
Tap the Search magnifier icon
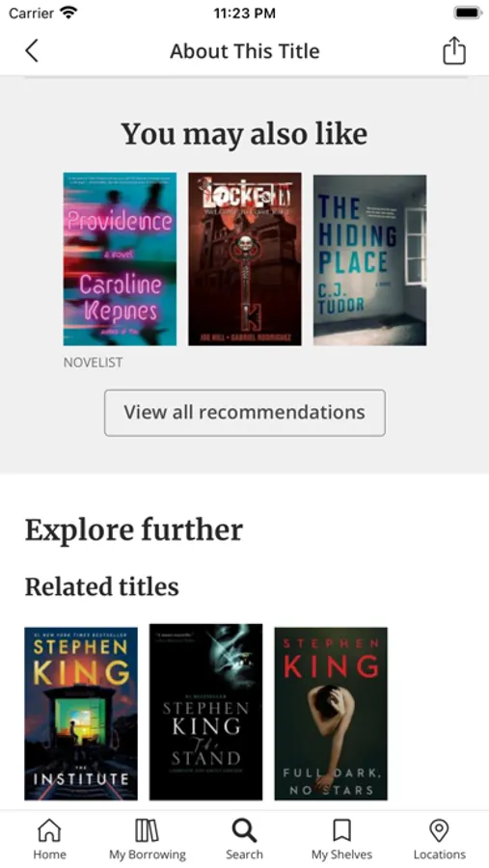point(244,830)
